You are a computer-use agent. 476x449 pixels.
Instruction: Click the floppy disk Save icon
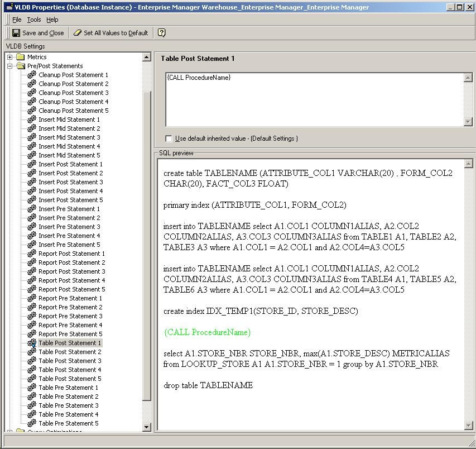pos(16,33)
